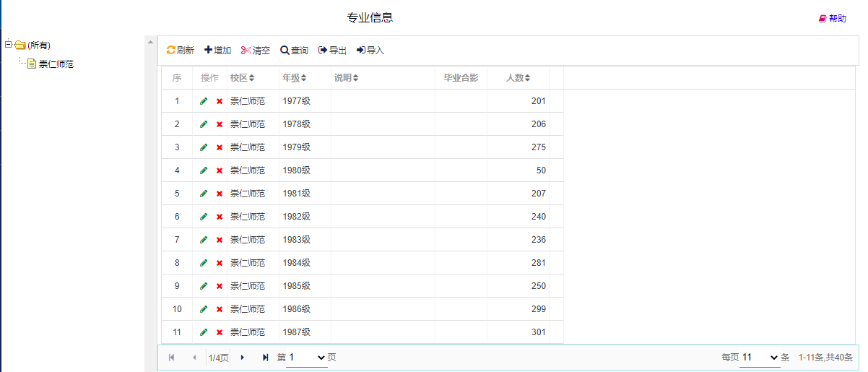Click the 刷新 refresh button
Screen dimensions: 868x372
click(x=180, y=51)
